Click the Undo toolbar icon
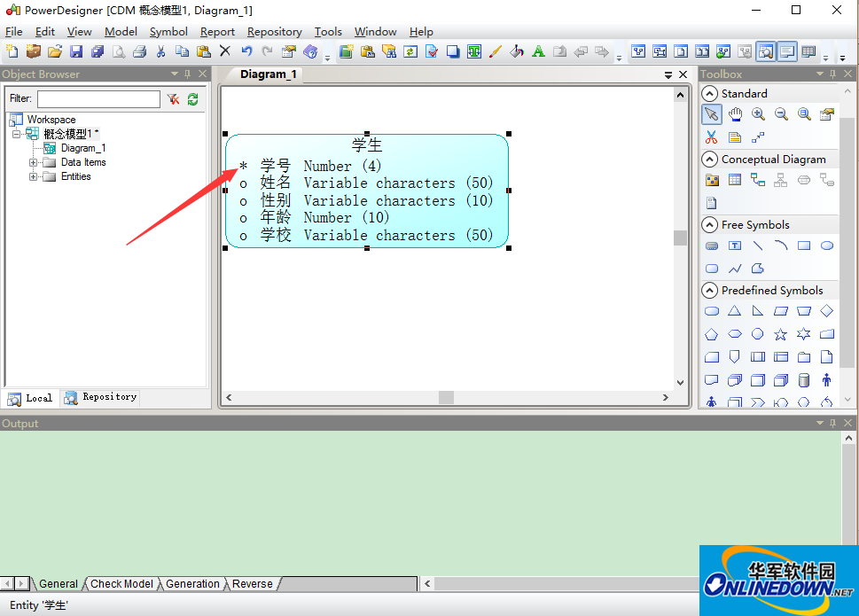Screen dimensions: 859x616 tap(246, 51)
